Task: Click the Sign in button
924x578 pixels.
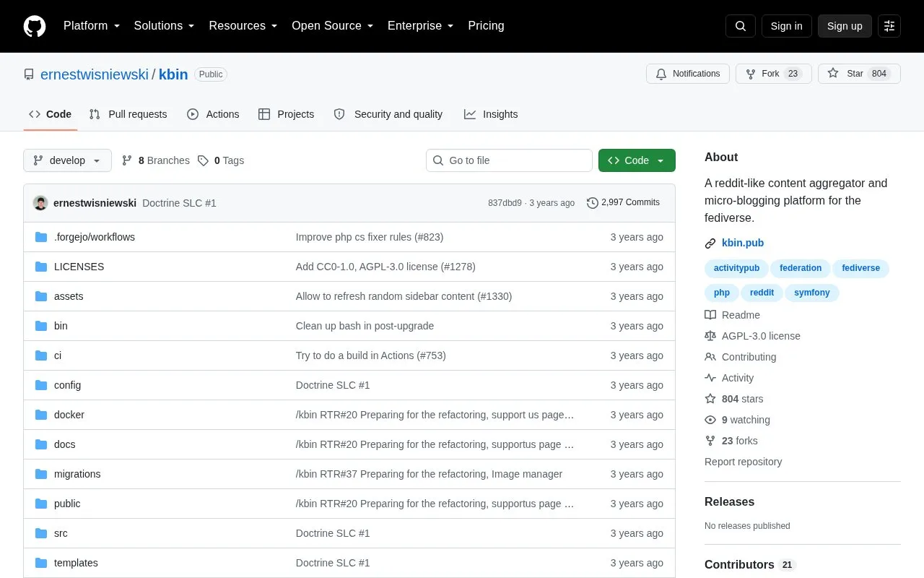Action: (786, 26)
